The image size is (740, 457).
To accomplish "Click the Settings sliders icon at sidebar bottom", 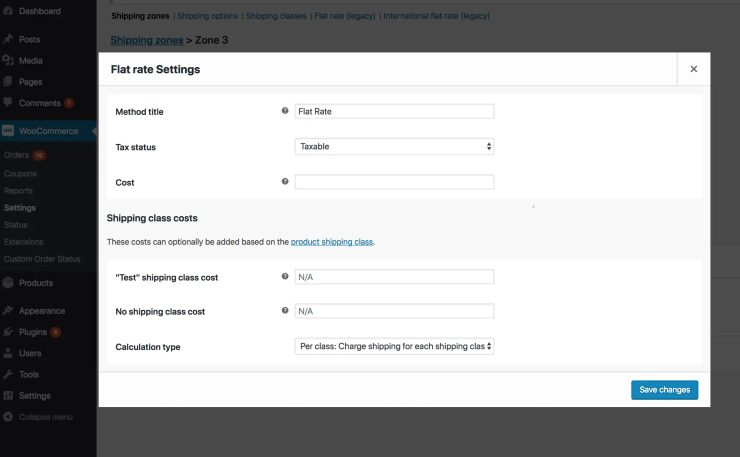I will point(8,396).
